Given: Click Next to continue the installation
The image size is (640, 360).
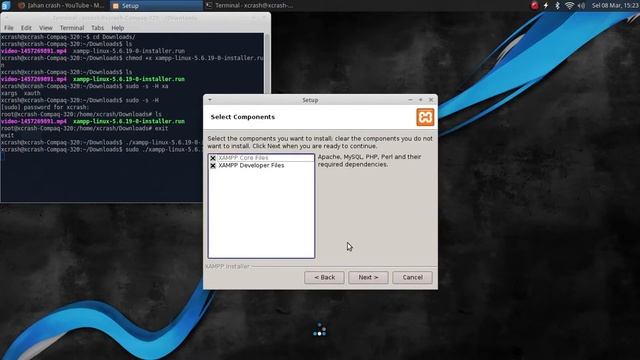Looking at the screenshot, I should pyautogui.click(x=368, y=277).
